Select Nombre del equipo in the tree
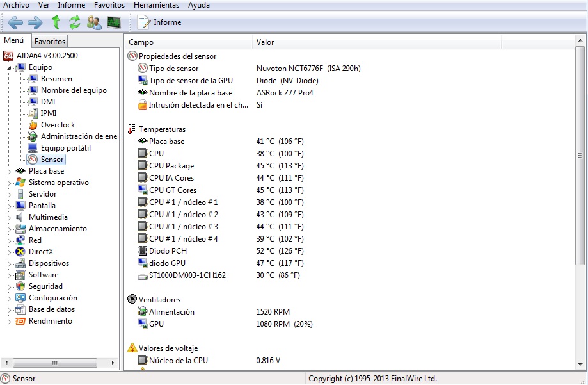The height and width of the screenshot is (385, 588). pos(74,90)
